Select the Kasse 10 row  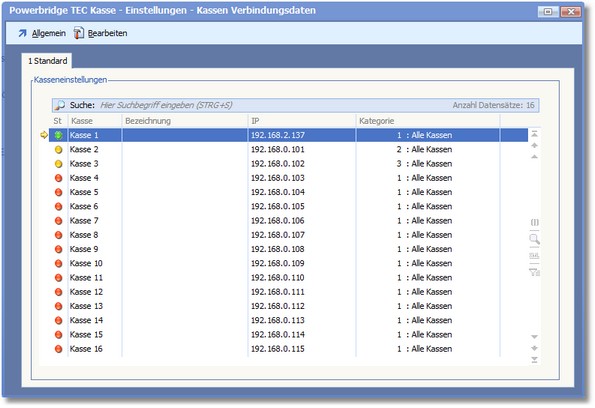point(288,263)
